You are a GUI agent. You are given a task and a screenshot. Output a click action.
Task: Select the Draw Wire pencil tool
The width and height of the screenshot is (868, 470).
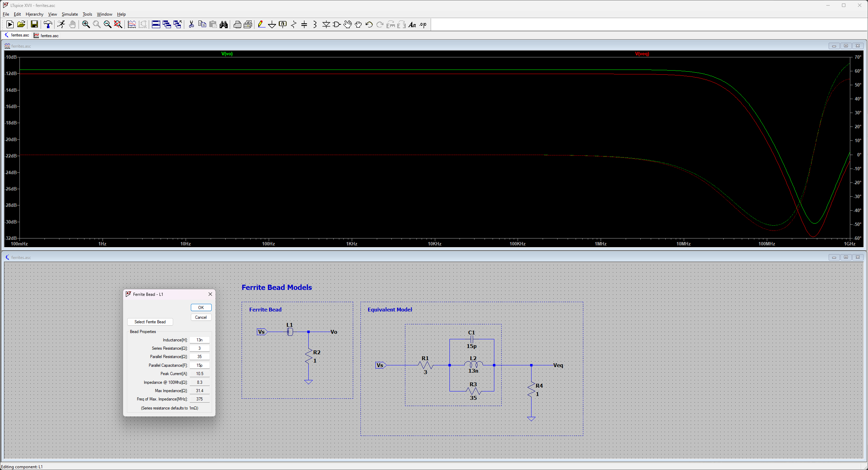point(261,24)
